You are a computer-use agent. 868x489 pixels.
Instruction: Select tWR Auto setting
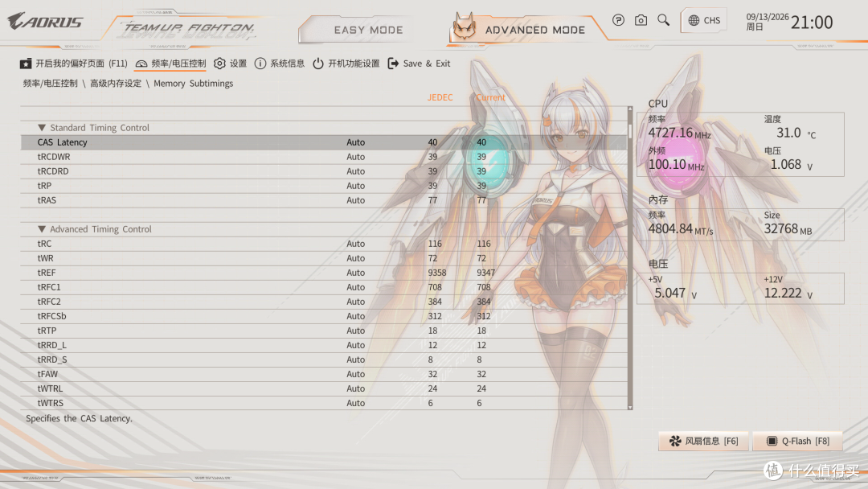click(x=355, y=258)
